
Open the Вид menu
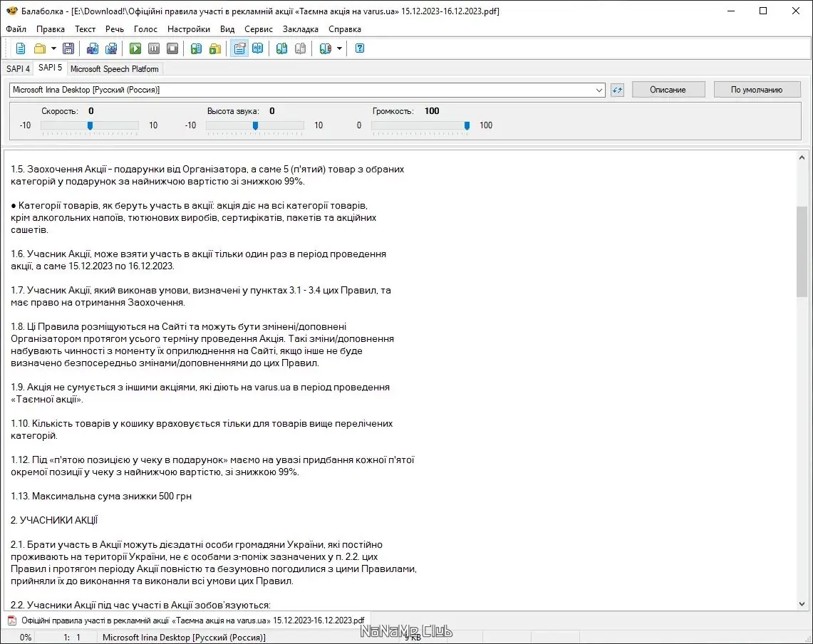(227, 29)
